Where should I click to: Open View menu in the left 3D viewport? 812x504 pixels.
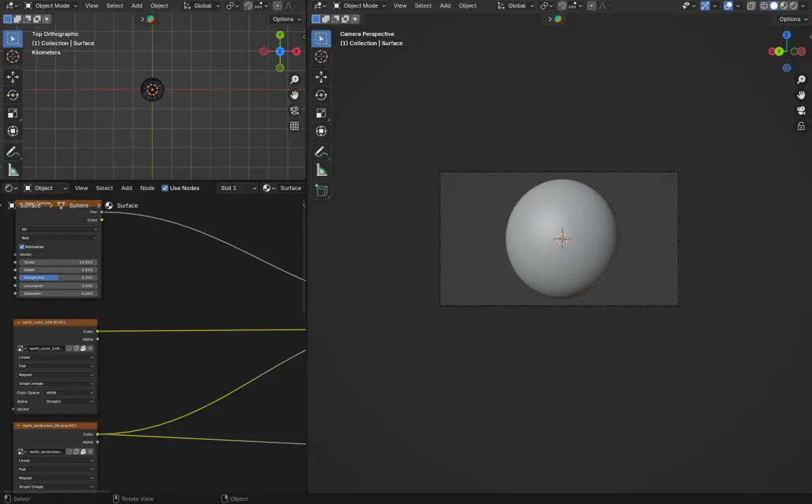[92, 5]
